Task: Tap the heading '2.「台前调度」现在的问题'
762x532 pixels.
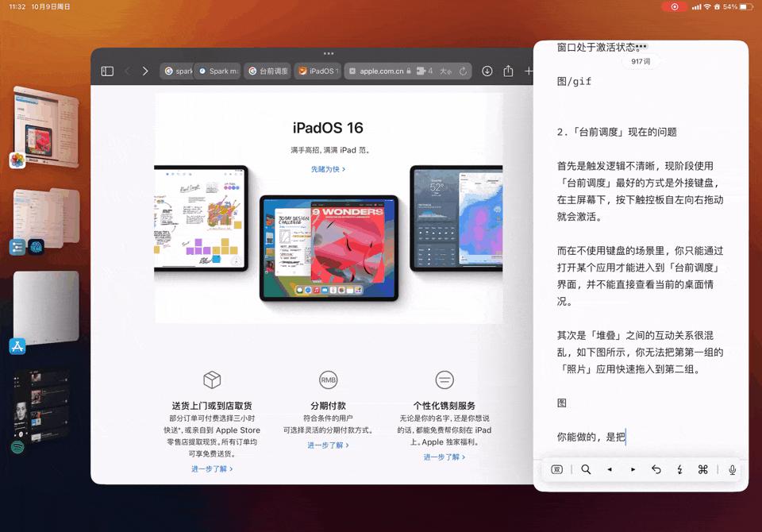Action: (617, 132)
